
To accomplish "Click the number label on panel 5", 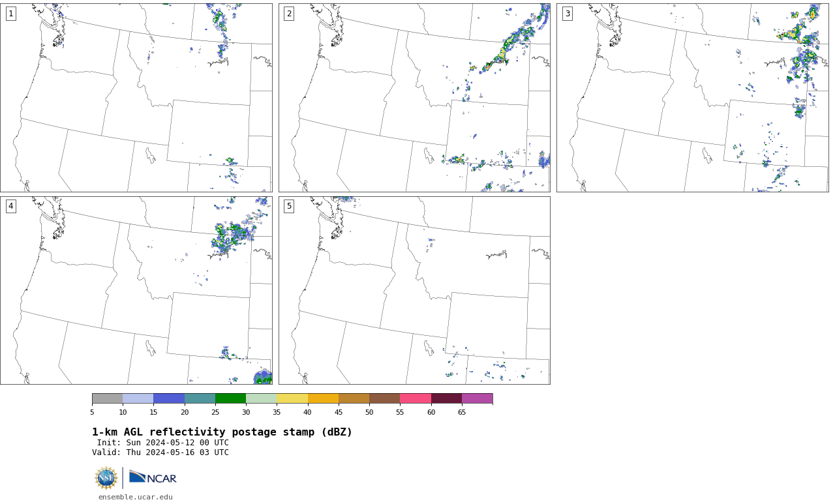I will pos(289,206).
